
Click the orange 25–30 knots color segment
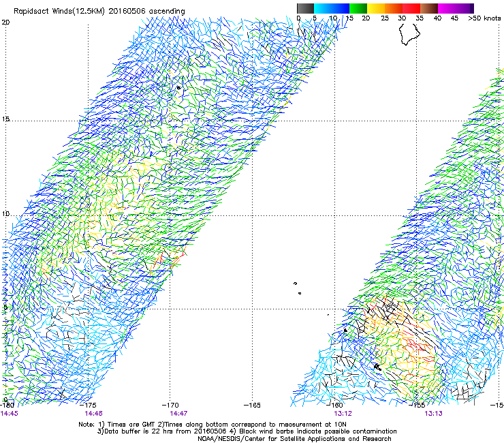pyautogui.click(x=394, y=8)
